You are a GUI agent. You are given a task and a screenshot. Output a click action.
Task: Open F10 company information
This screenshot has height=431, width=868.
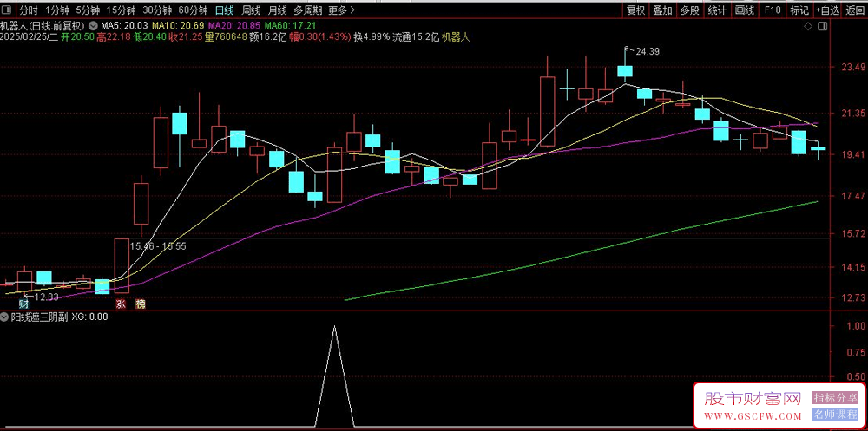click(772, 10)
